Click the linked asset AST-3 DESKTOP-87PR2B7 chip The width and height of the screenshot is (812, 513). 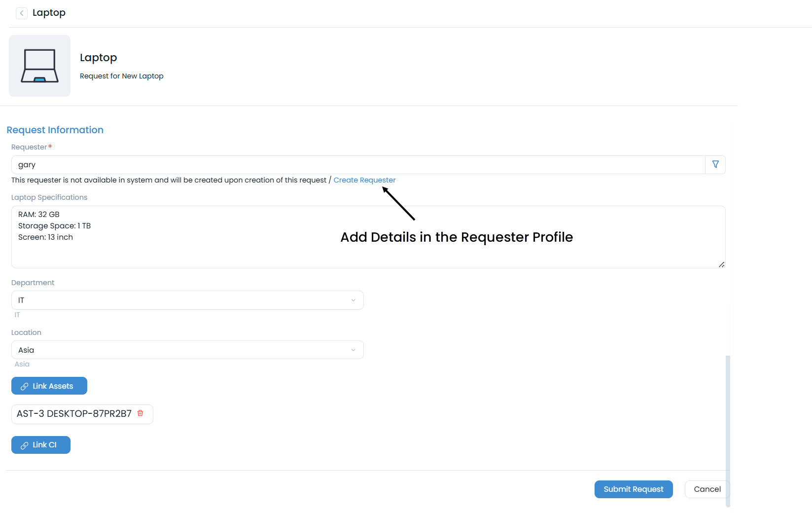pos(74,413)
